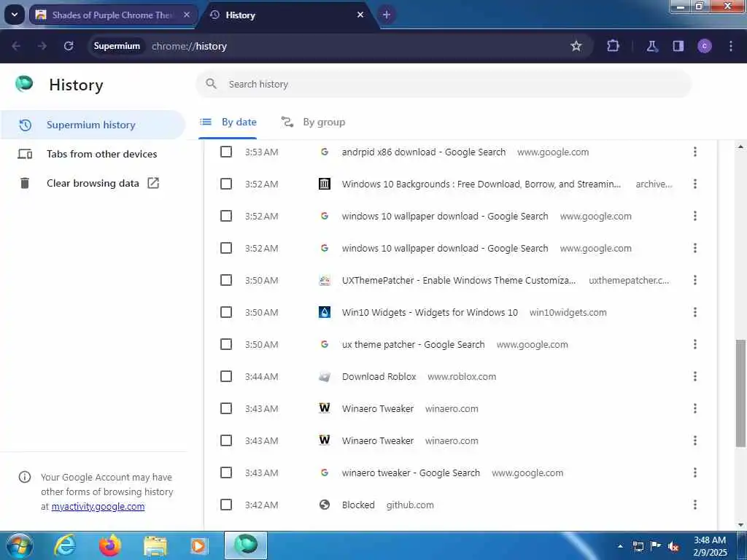This screenshot has height=560, width=747.
Task: Open actions menu for winaero tweaker Google Search
Action: pyautogui.click(x=695, y=472)
